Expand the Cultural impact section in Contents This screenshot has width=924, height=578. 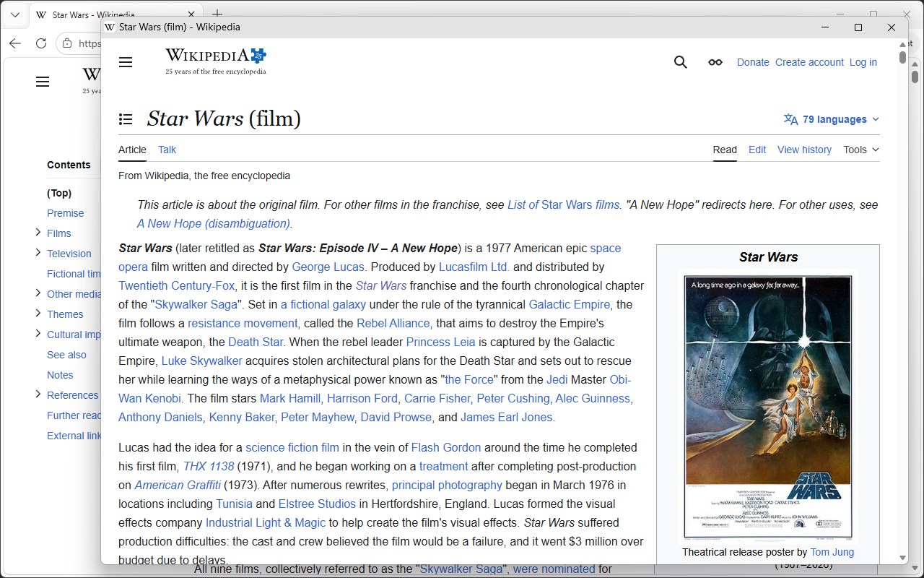point(38,333)
